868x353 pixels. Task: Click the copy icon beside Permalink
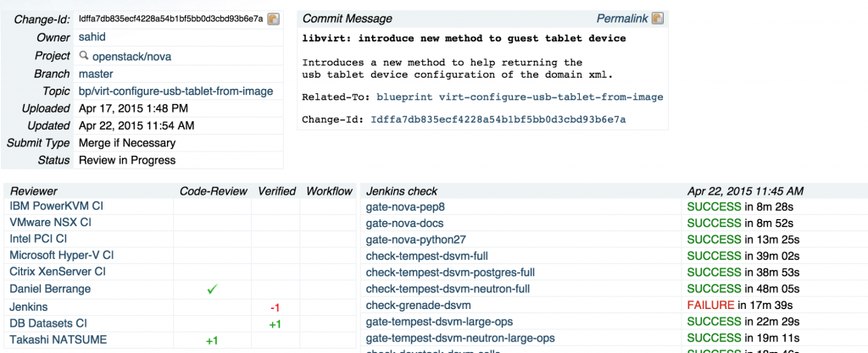tap(658, 18)
